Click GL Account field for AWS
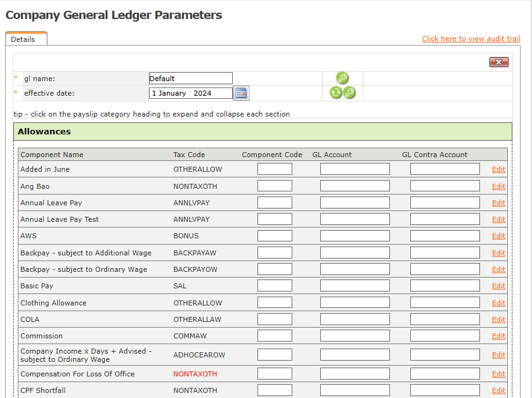This screenshot has width=532, height=398. tap(354, 236)
